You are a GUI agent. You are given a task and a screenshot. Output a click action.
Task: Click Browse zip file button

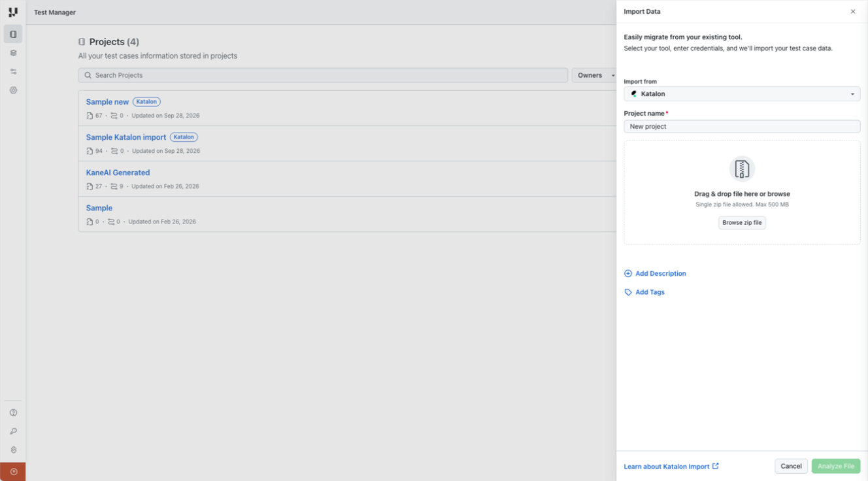pyautogui.click(x=742, y=223)
